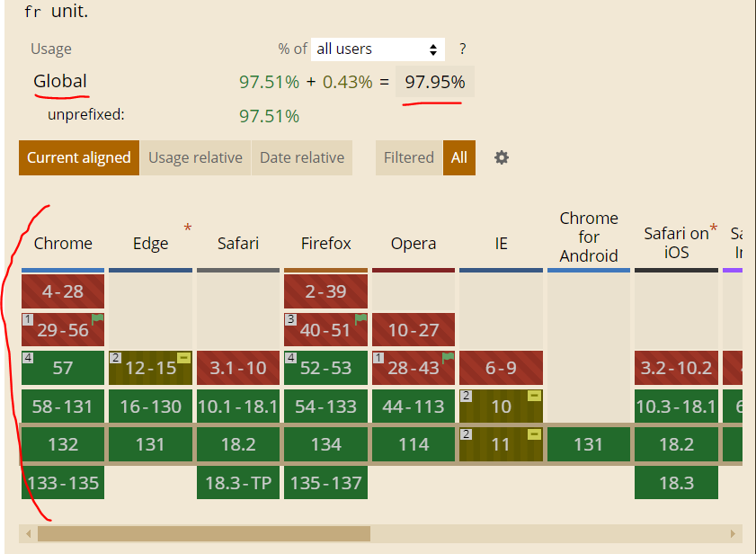The height and width of the screenshot is (554, 756).
Task: Click note badge 2 on IE 10
Action: click(x=466, y=396)
